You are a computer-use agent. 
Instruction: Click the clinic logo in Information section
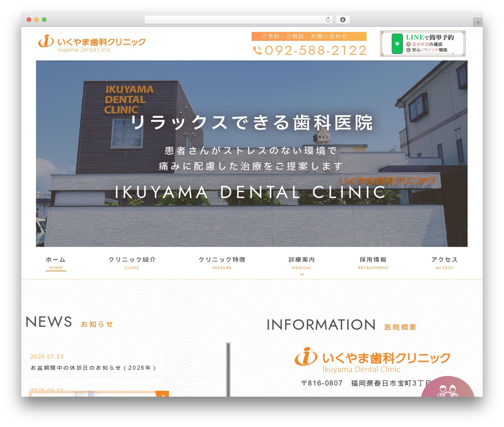click(372, 360)
